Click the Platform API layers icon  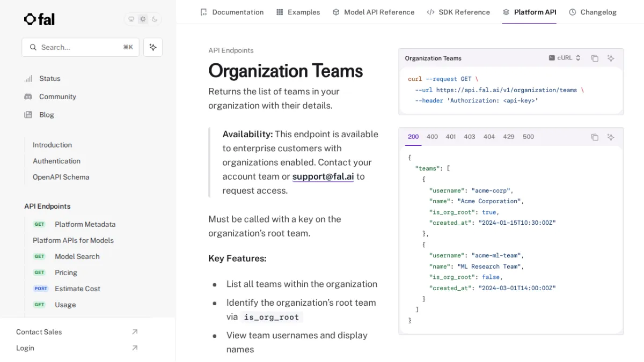coord(506,12)
